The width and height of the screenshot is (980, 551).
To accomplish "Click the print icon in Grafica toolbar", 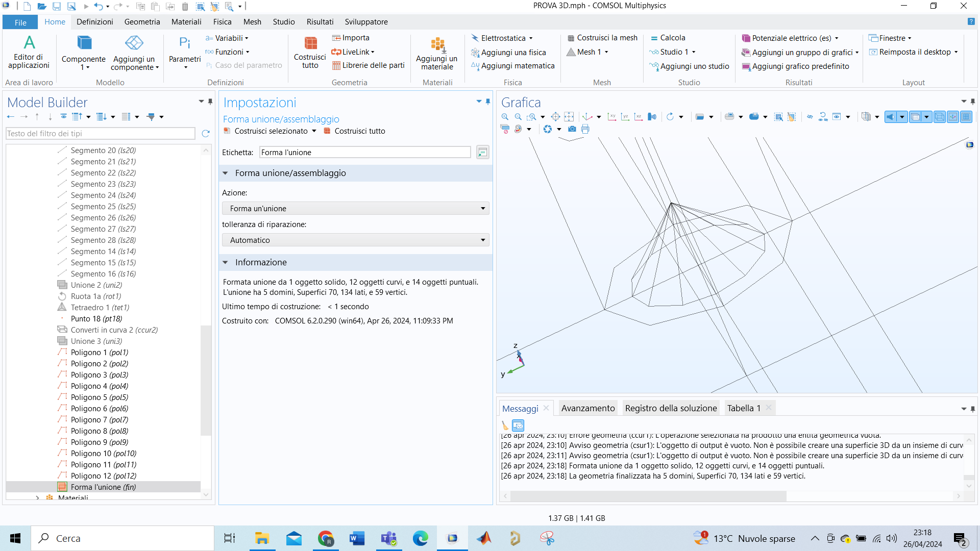I will 585,129.
